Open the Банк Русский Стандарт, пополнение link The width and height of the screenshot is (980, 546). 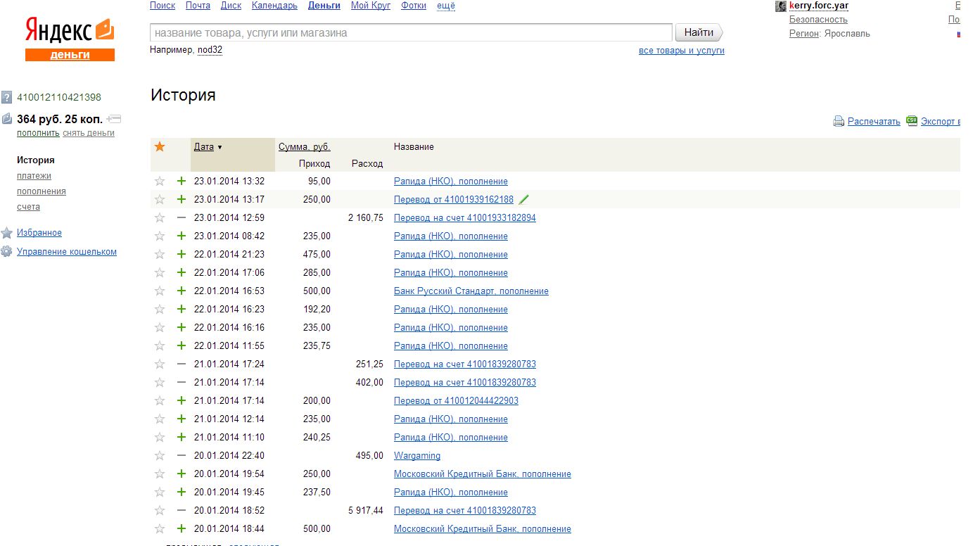pyautogui.click(x=471, y=291)
